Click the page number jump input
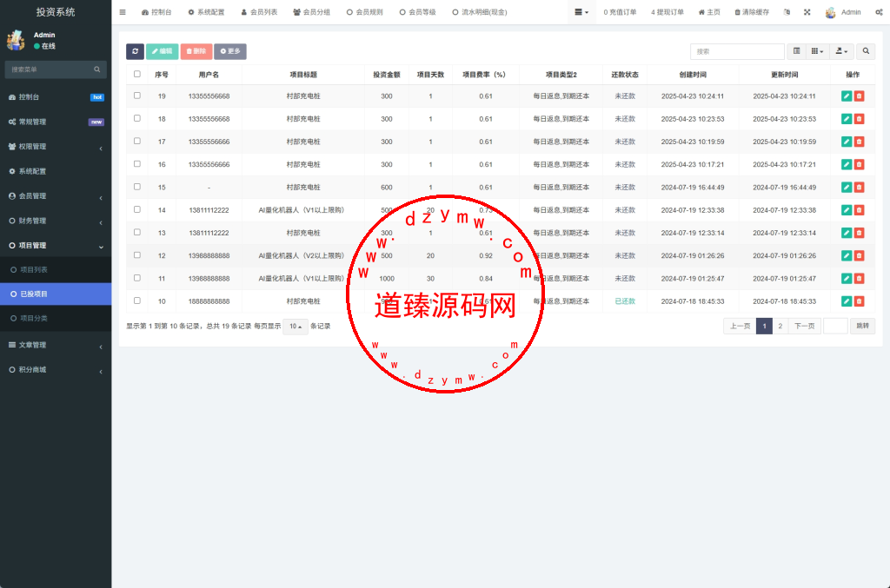 pos(835,326)
